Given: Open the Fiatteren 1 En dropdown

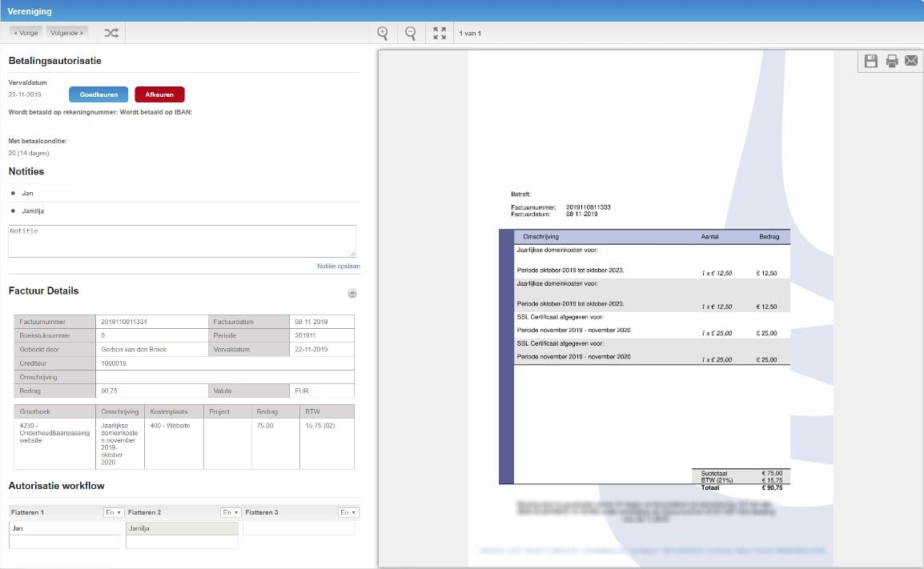Looking at the screenshot, I should (114, 512).
